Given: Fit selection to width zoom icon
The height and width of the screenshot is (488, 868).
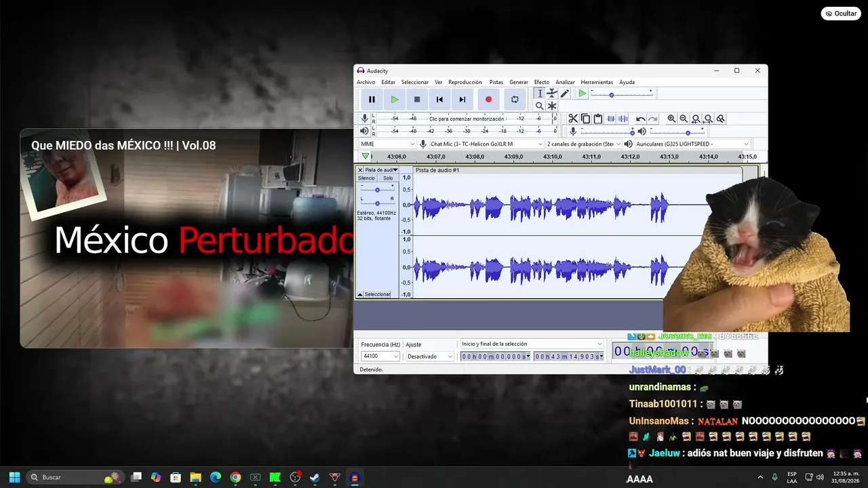Looking at the screenshot, I should tap(696, 119).
